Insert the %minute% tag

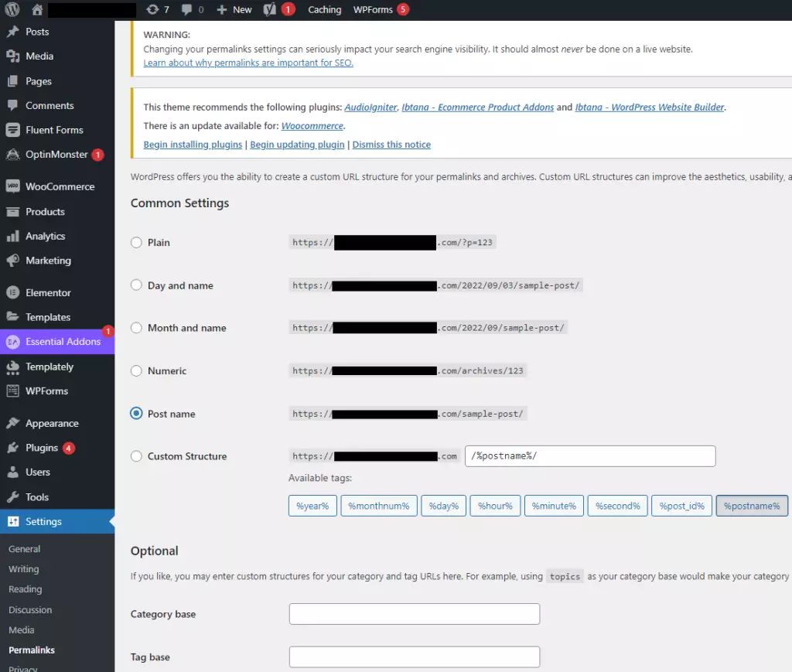(x=554, y=506)
